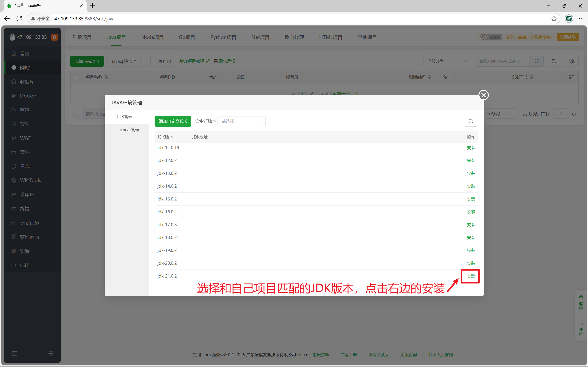Click 添加自定义JDK button
This screenshot has height=367, width=588.
pyautogui.click(x=173, y=121)
